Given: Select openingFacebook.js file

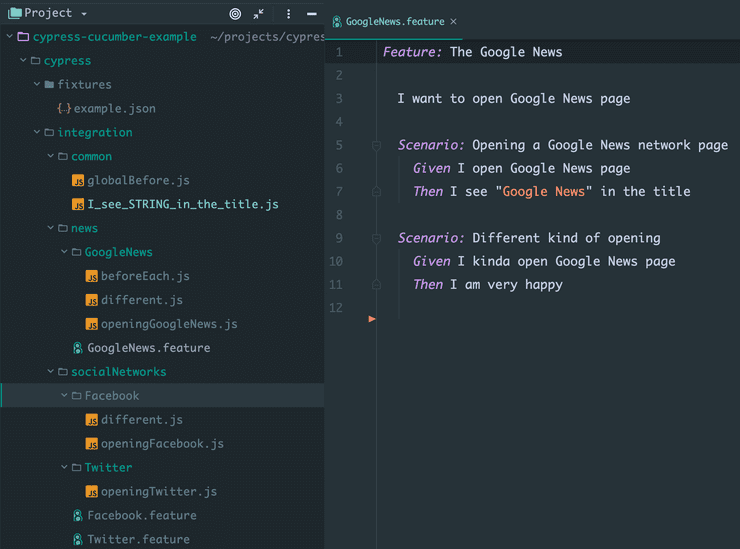Looking at the screenshot, I should pos(162,444).
